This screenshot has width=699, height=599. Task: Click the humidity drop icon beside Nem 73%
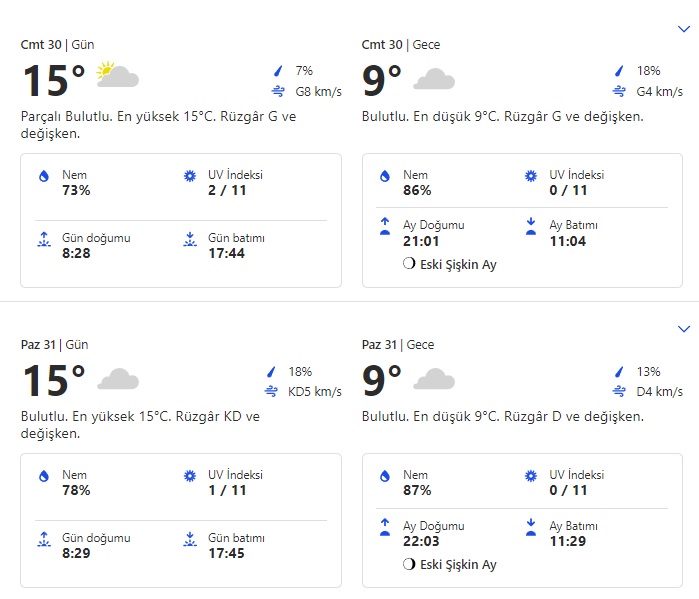[x=44, y=176]
